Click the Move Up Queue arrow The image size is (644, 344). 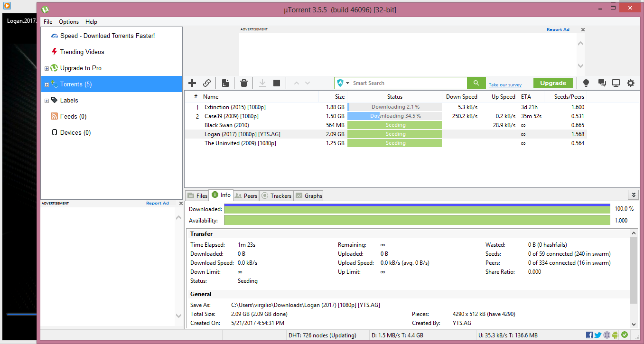pos(297,83)
